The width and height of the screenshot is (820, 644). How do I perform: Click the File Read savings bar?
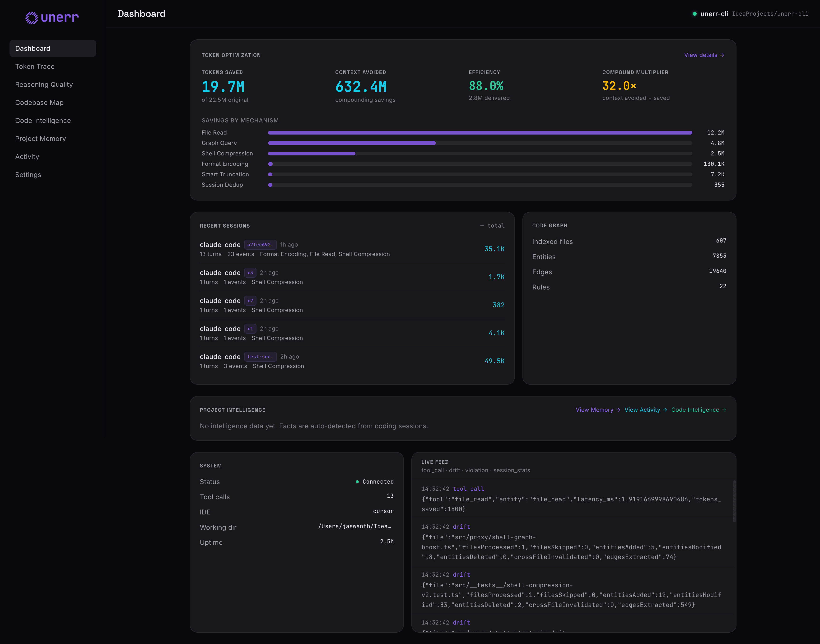480,133
